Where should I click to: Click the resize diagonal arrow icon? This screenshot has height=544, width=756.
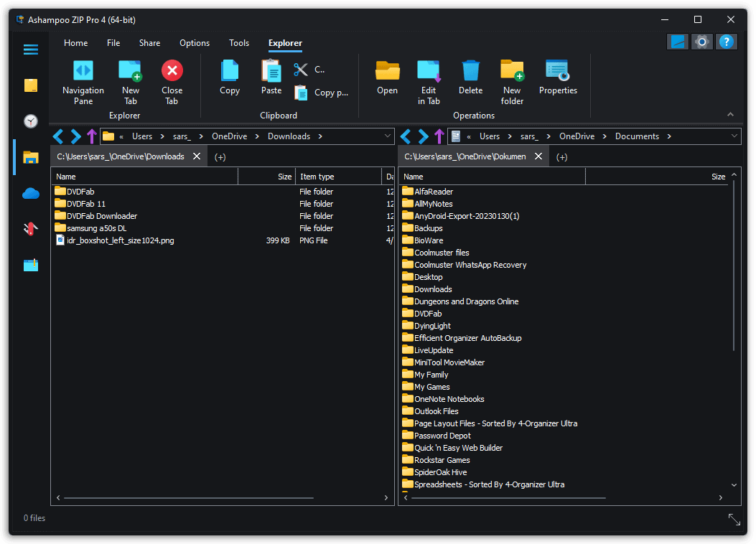click(734, 520)
